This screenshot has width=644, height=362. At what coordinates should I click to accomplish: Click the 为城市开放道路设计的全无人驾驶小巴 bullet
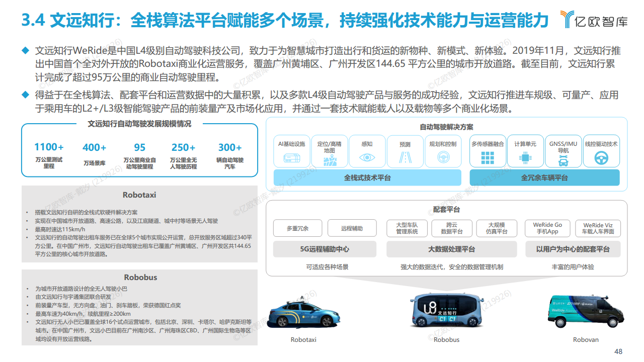click(80, 289)
